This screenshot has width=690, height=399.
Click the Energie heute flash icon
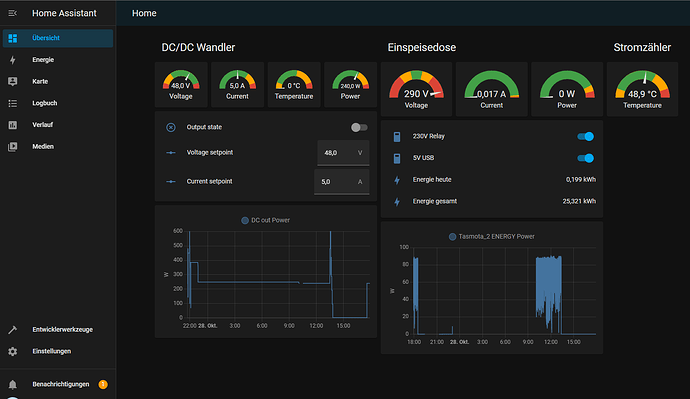pos(397,180)
